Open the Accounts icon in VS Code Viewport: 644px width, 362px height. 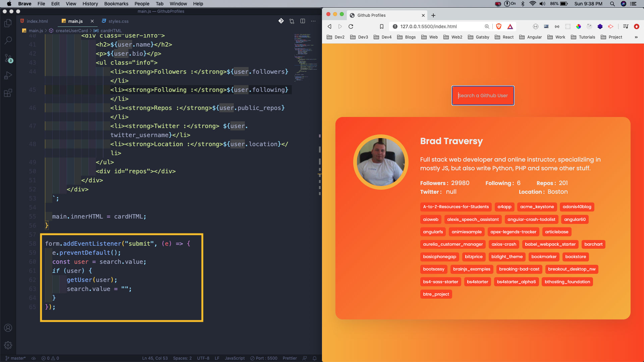click(x=8, y=328)
